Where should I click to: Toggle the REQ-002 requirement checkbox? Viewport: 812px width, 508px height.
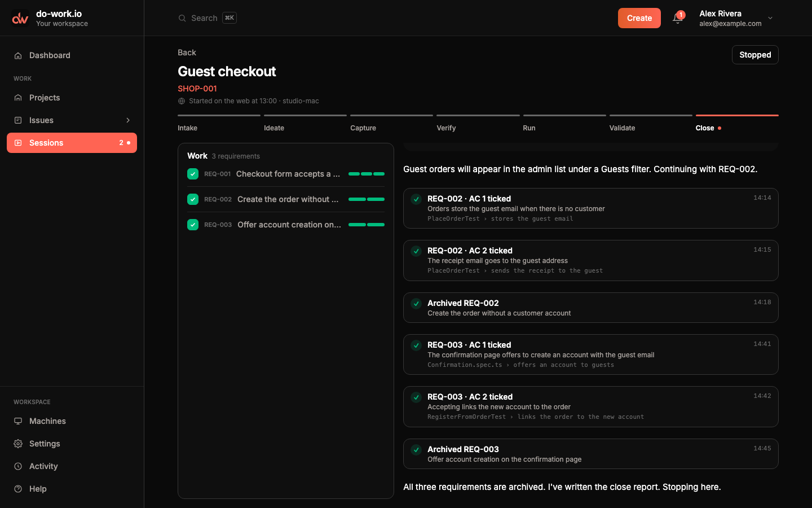pos(193,199)
